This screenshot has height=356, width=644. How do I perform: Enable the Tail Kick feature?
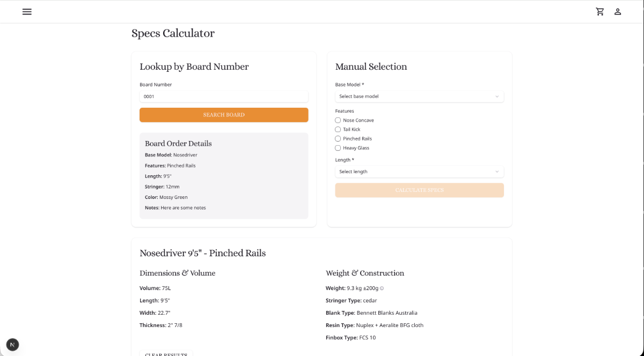click(x=338, y=129)
